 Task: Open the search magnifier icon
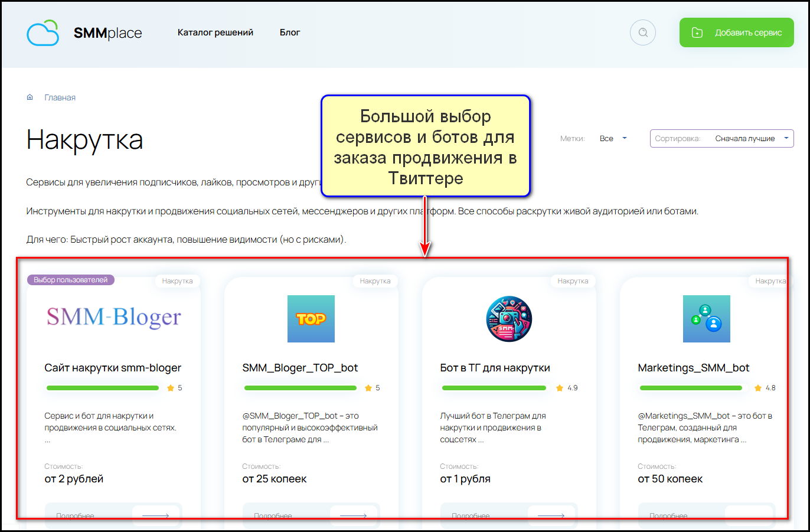(643, 33)
